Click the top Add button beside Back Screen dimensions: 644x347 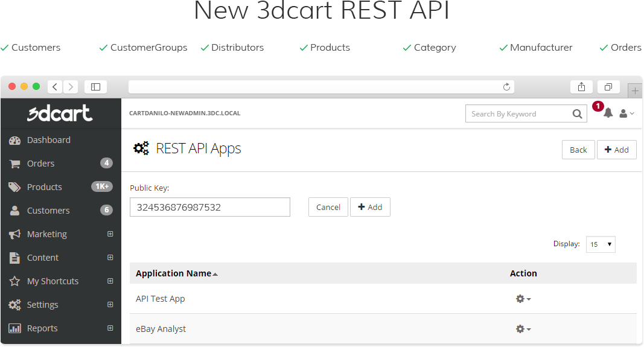616,150
